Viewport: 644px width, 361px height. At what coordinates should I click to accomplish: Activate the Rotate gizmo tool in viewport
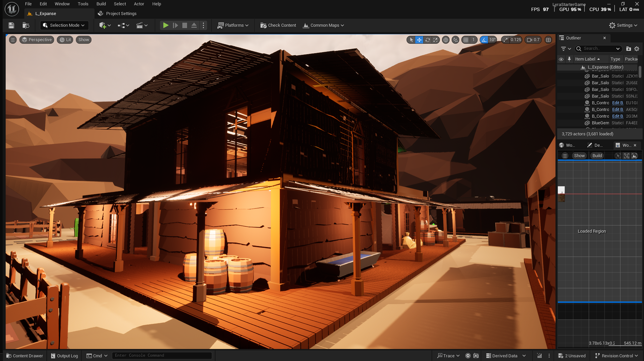coord(427,40)
